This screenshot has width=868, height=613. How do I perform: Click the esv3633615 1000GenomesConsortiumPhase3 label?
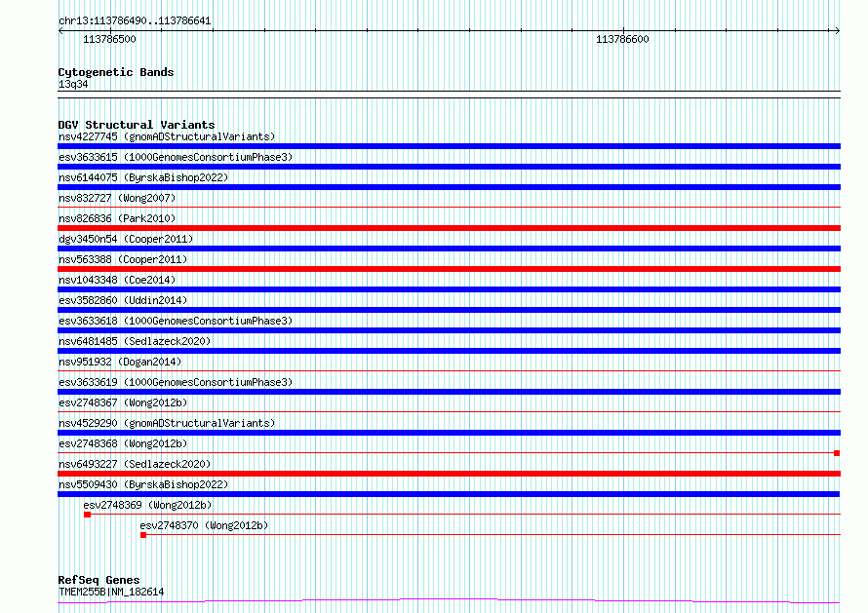[x=176, y=157]
